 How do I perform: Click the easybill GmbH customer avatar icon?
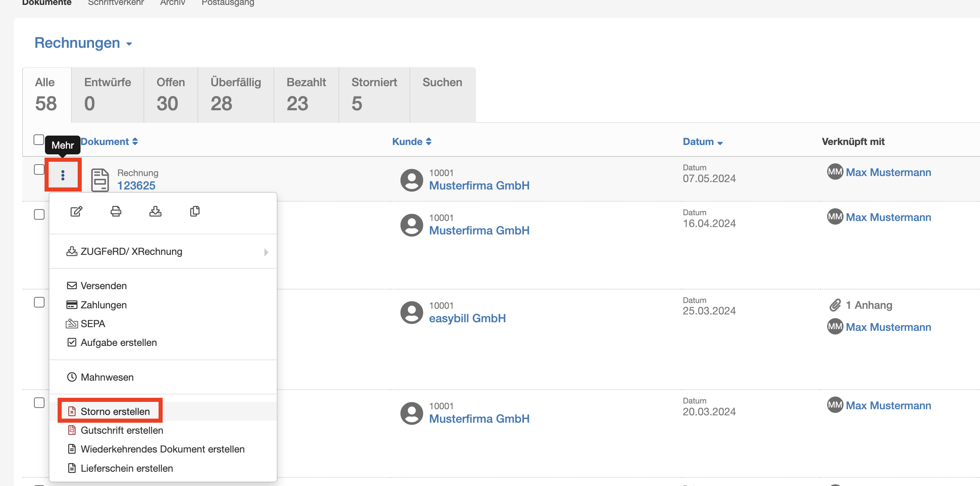(x=412, y=312)
